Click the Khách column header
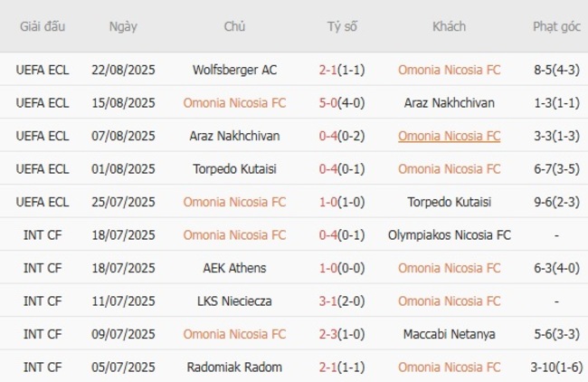588x382 pixels. 449,26
